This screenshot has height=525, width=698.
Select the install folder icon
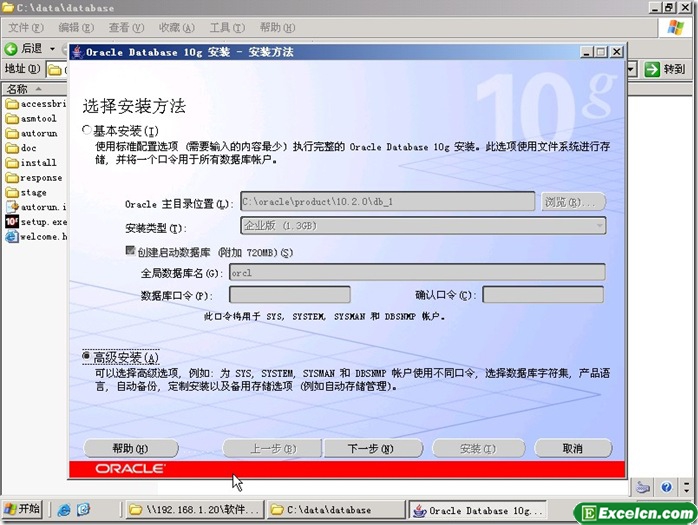point(12,163)
